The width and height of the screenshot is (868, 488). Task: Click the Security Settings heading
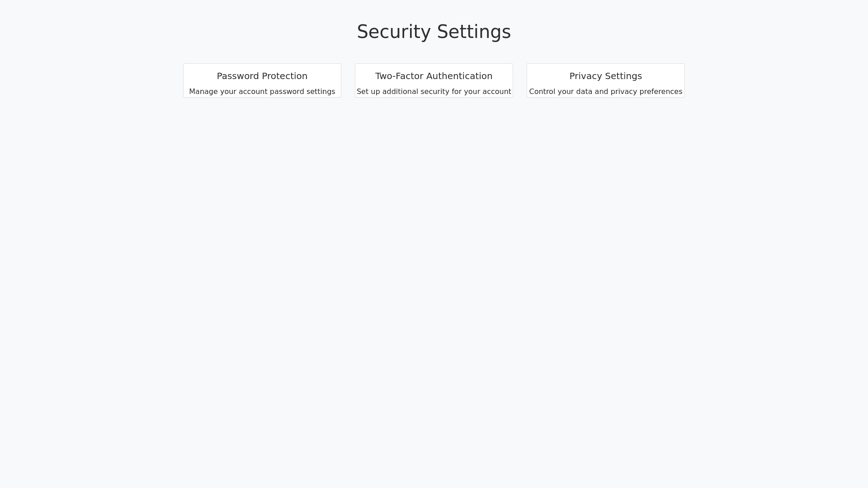tap(434, 32)
